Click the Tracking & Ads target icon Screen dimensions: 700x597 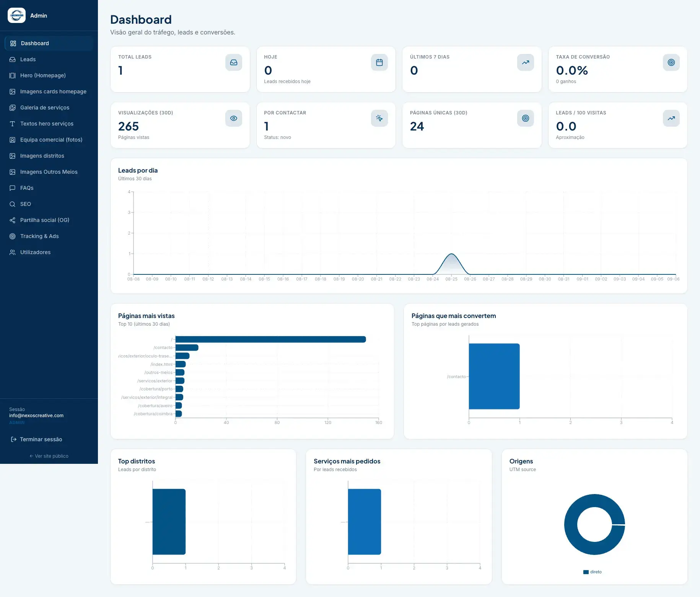tap(13, 236)
